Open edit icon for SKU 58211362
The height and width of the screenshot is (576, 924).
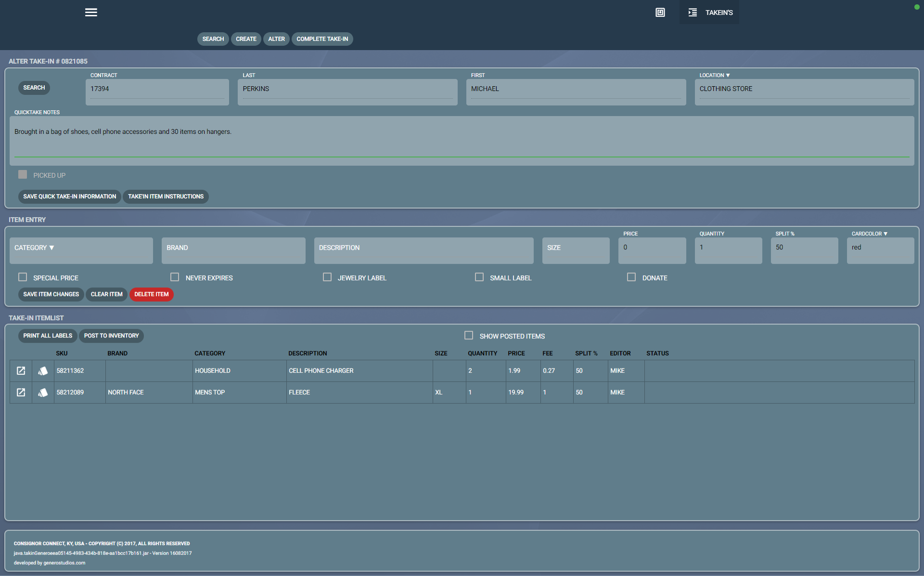click(21, 370)
